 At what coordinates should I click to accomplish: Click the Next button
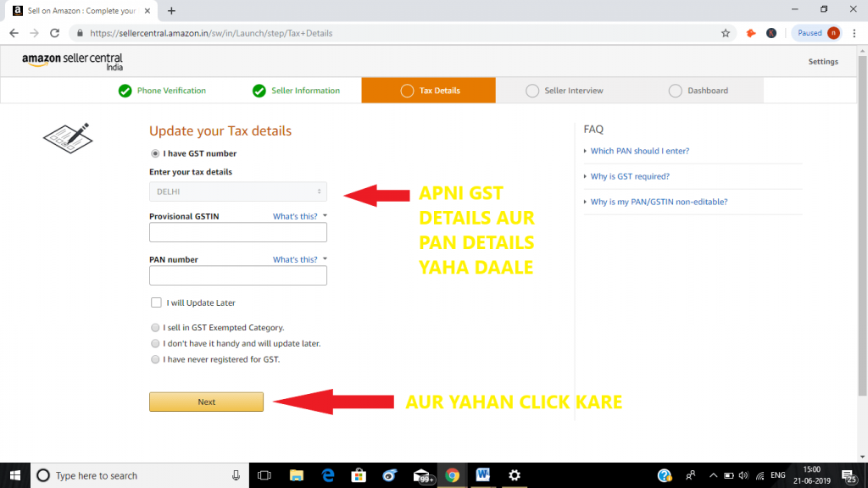tap(207, 402)
